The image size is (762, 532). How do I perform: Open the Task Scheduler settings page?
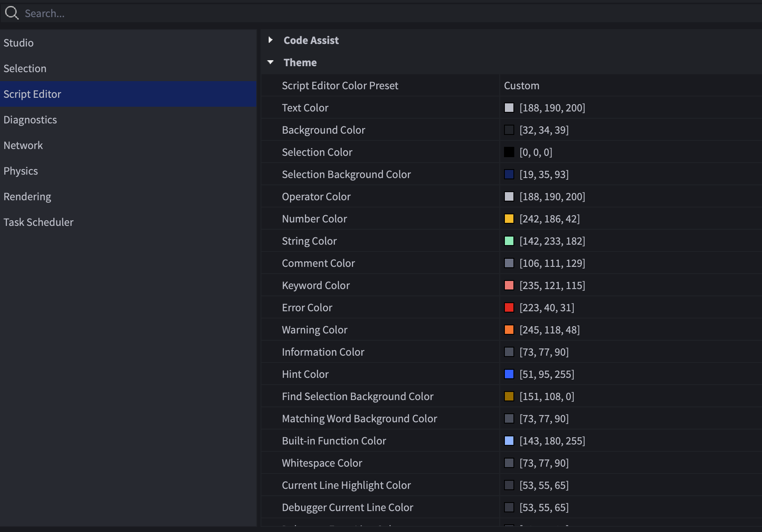coord(38,222)
